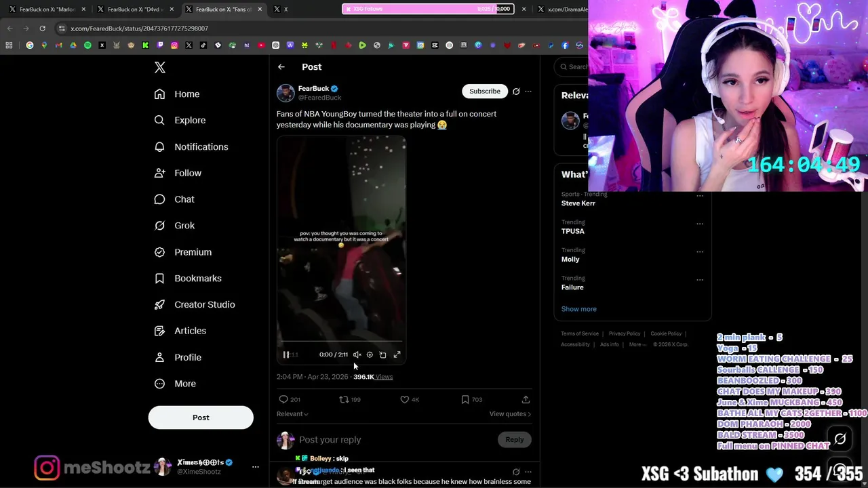
Task: Close the 'Fans of' FearBuck tab
Action: [x=260, y=9]
